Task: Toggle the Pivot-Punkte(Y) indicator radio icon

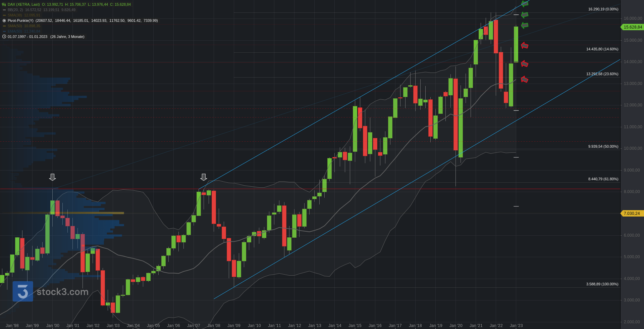Action: tap(4, 20)
